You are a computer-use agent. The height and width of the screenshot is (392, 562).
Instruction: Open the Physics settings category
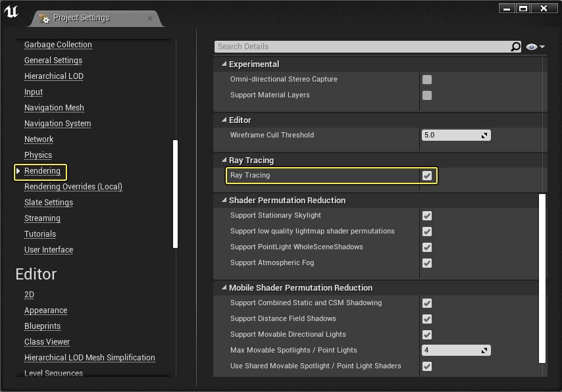pyautogui.click(x=38, y=155)
